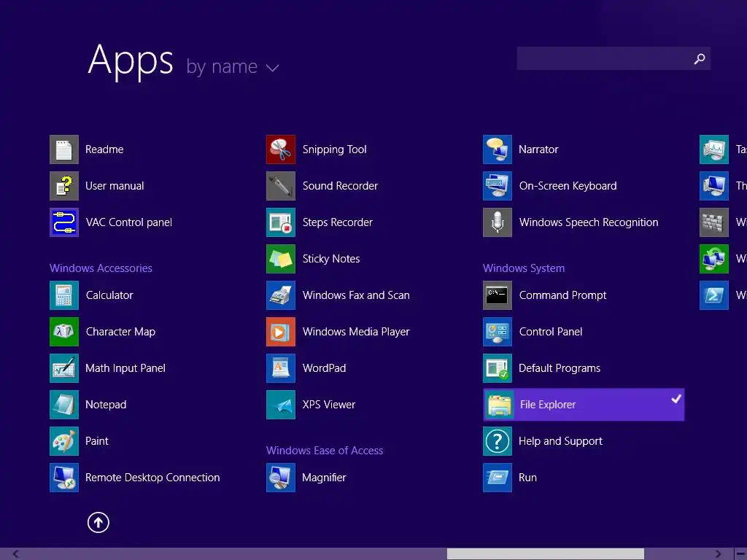Open the Paint app icon

click(64, 441)
